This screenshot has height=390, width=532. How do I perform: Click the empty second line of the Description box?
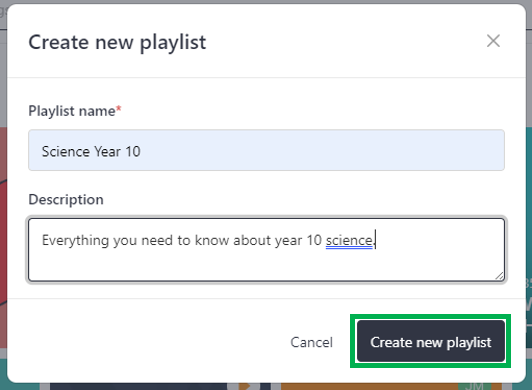tap(266, 265)
